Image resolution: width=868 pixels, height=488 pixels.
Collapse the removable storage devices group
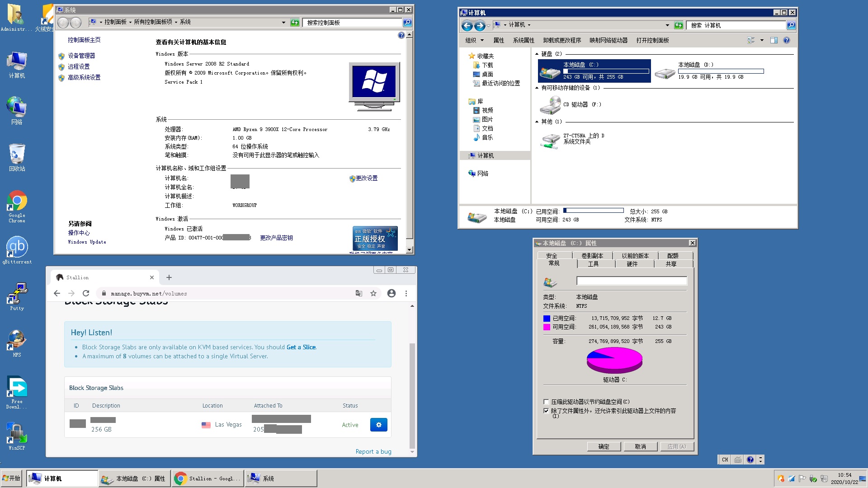537,88
